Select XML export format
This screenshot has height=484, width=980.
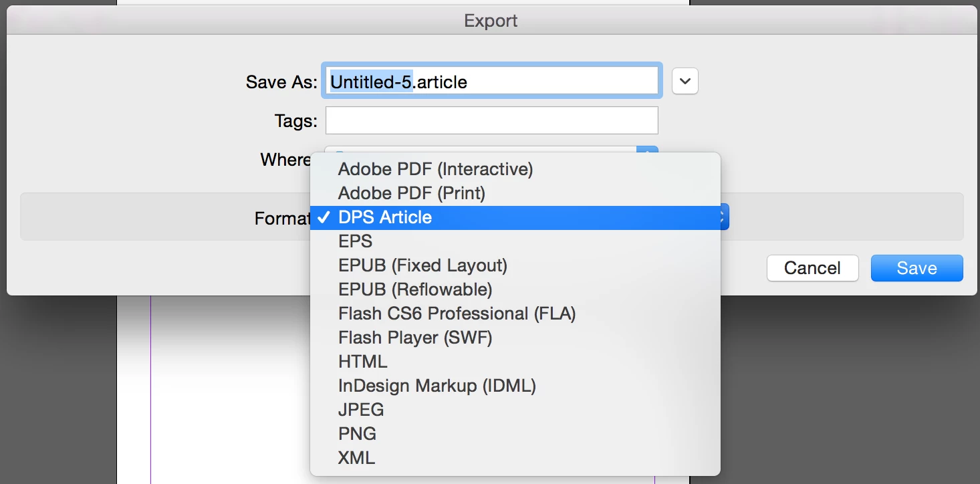515,458
